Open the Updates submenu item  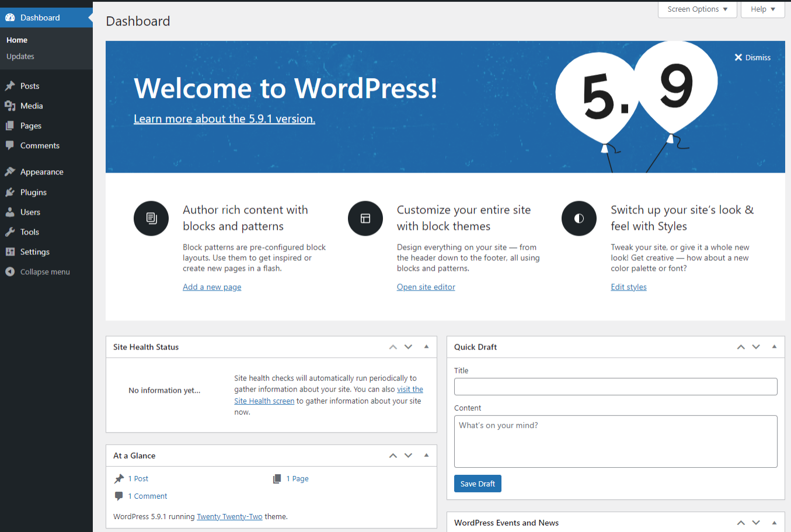(x=20, y=56)
